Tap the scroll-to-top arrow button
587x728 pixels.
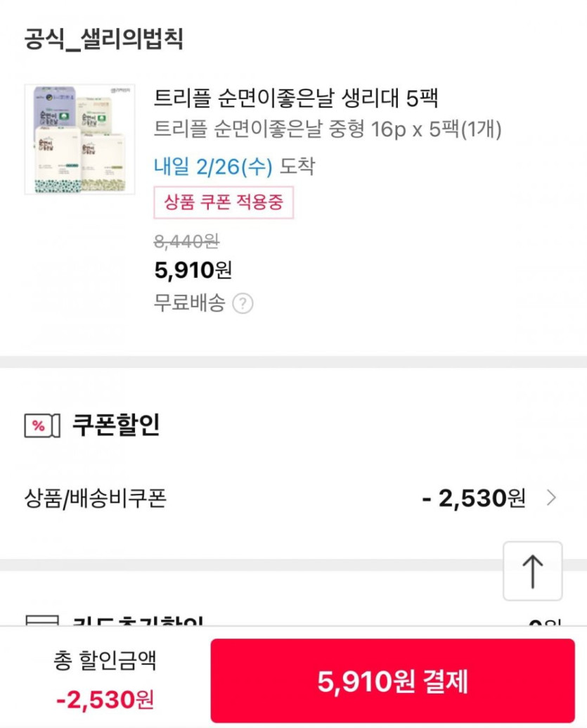(x=532, y=570)
